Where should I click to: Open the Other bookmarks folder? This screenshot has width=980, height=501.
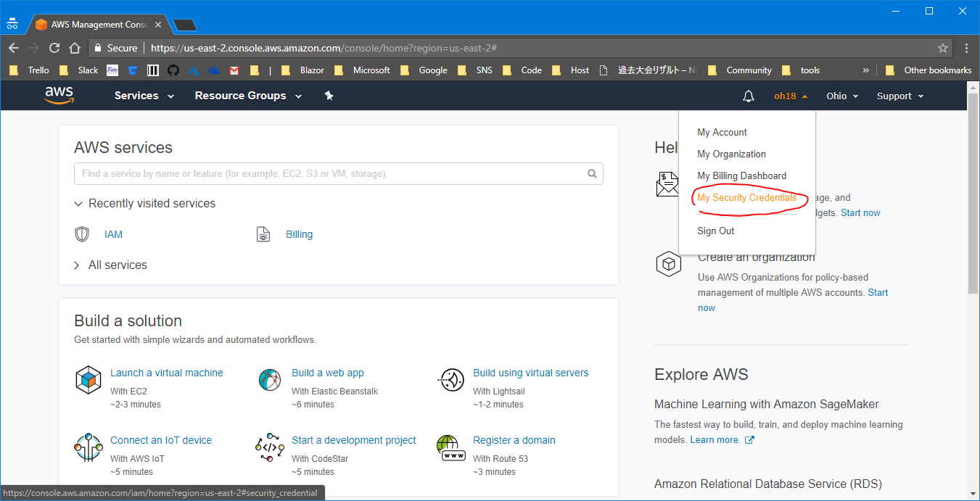[x=929, y=70]
